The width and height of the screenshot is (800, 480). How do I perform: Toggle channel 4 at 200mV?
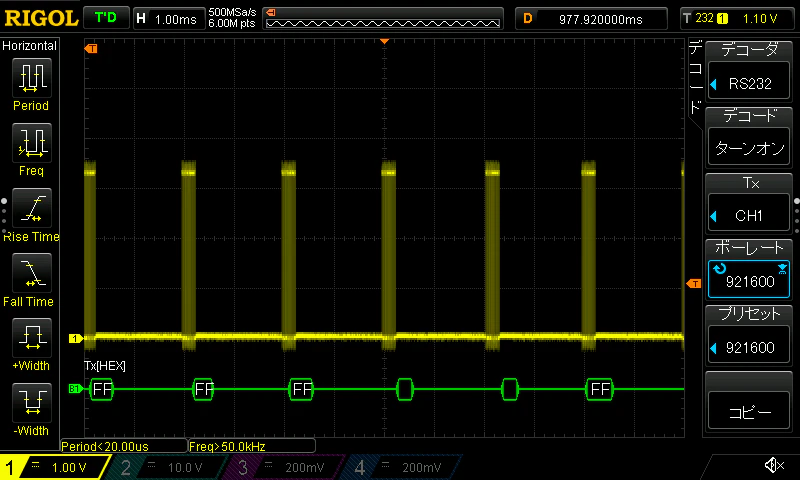[399, 467]
